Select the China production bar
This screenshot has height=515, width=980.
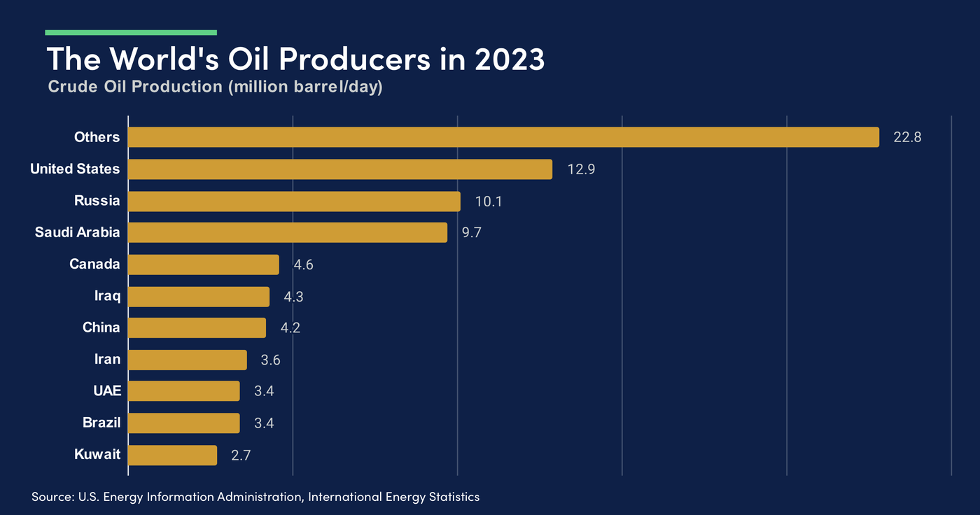coord(196,327)
